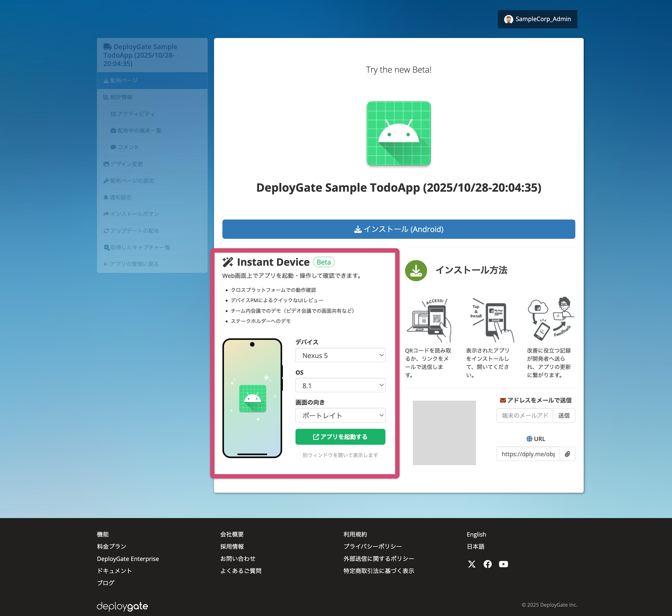Click the Facebook icon in footer
Viewport: 672px width, 616px height.
487,564
